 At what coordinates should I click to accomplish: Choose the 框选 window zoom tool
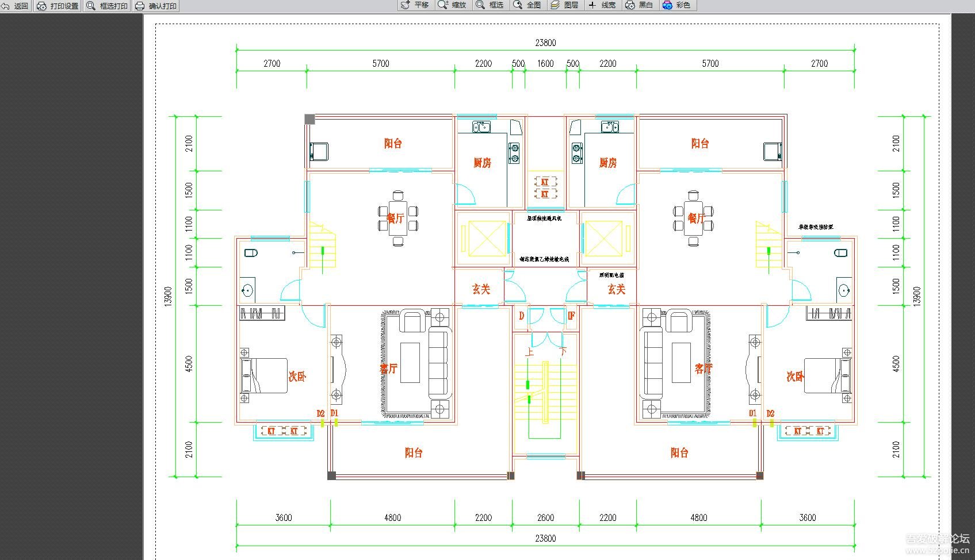(490, 5)
